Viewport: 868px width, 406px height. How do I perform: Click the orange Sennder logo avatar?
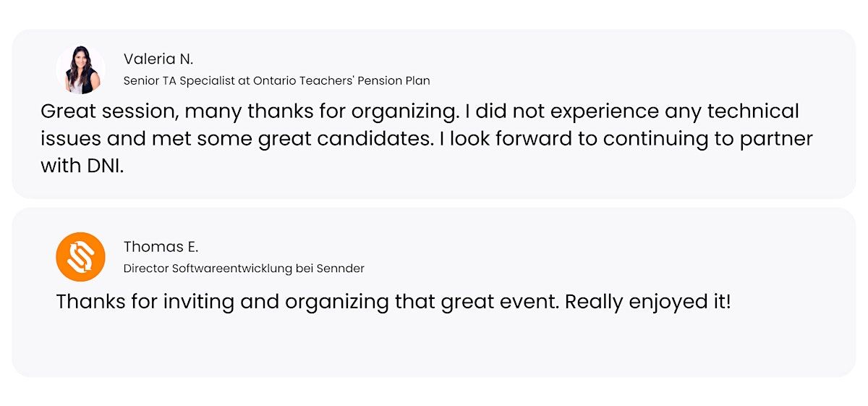[80, 256]
